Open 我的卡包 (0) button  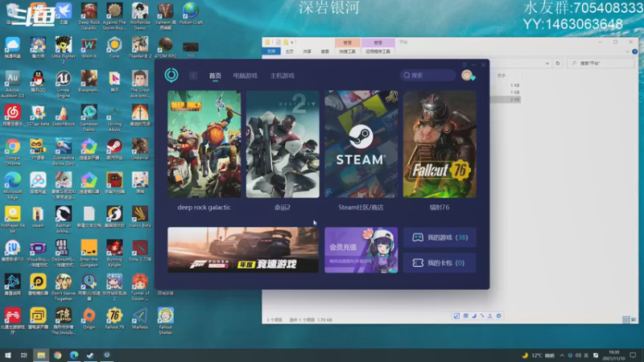(440, 263)
